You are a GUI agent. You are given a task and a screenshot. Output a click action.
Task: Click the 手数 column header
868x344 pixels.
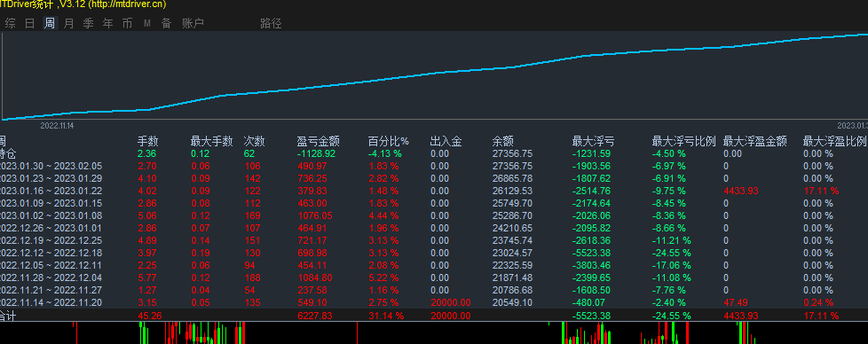coord(148,142)
